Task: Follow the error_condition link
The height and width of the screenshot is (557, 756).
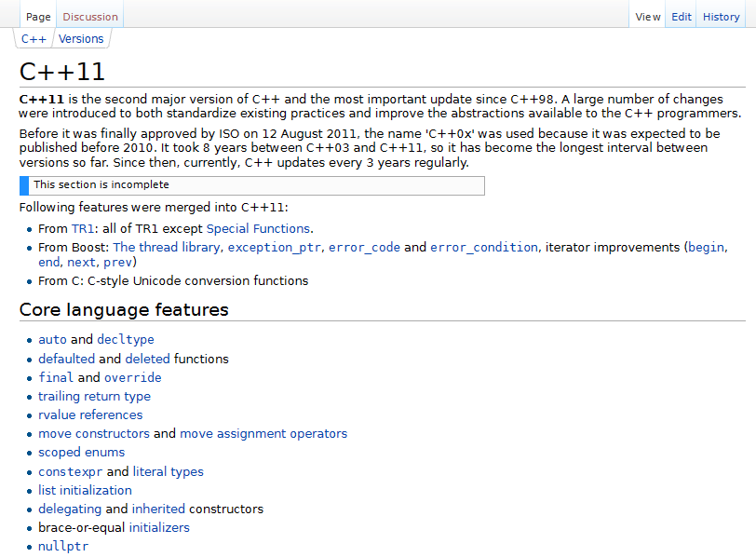Action: tap(484, 247)
